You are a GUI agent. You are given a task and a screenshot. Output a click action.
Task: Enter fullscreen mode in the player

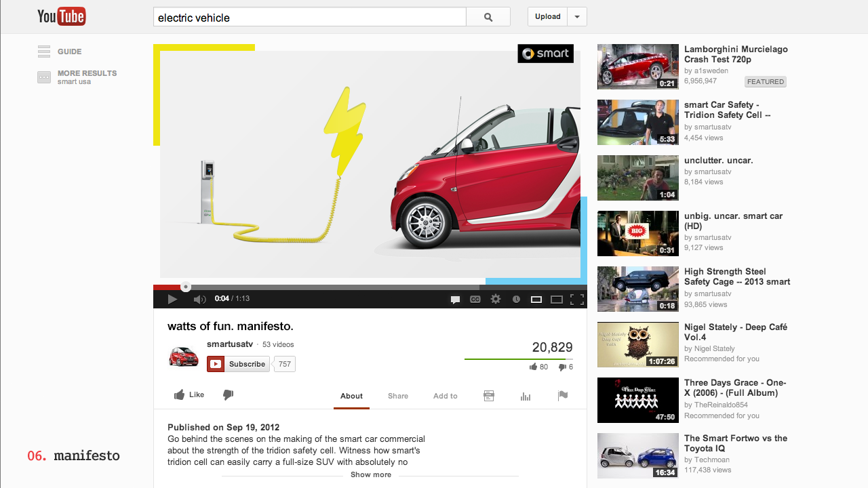pyautogui.click(x=577, y=299)
